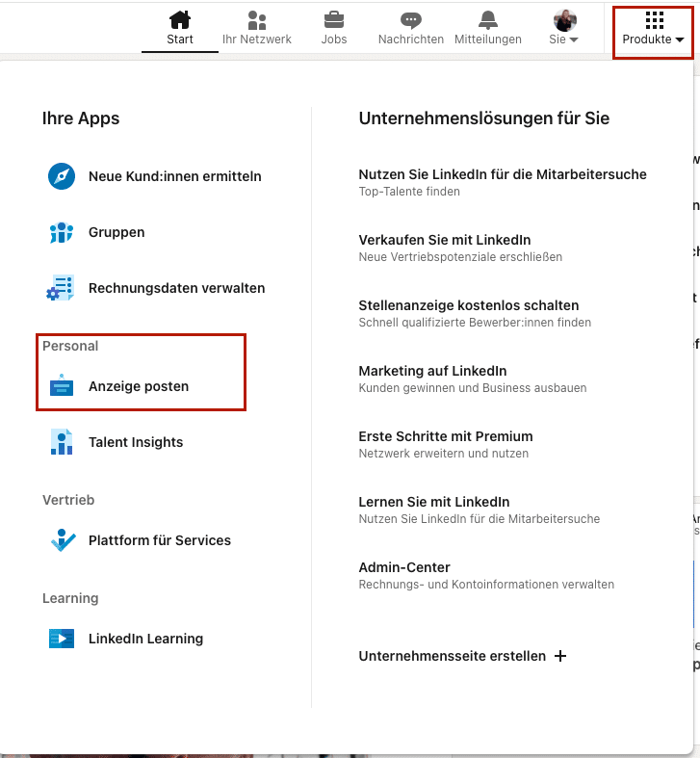Open Nachrichten speech bubble icon
Screen dimensions: 700x758
click(x=411, y=20)
